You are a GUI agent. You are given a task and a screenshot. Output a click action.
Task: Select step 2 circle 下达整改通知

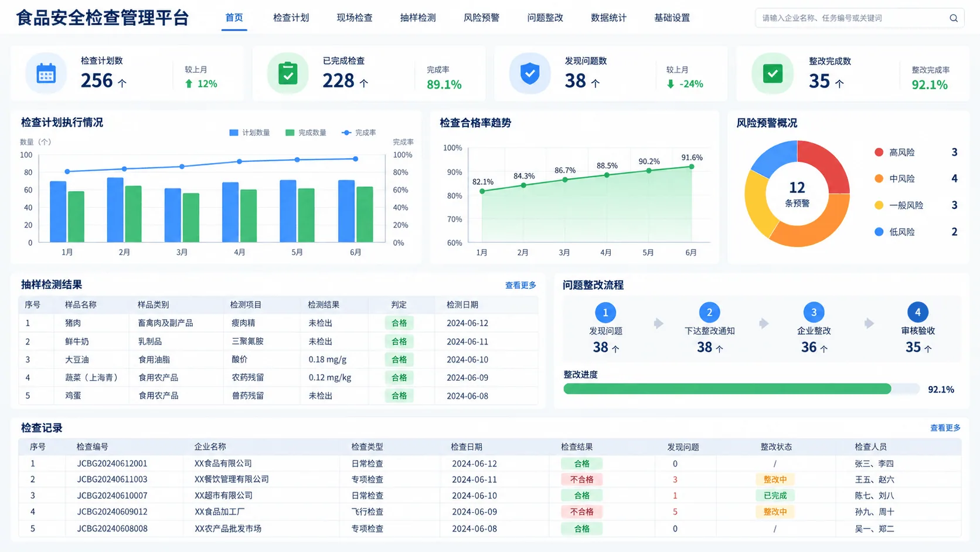(709, 313)
